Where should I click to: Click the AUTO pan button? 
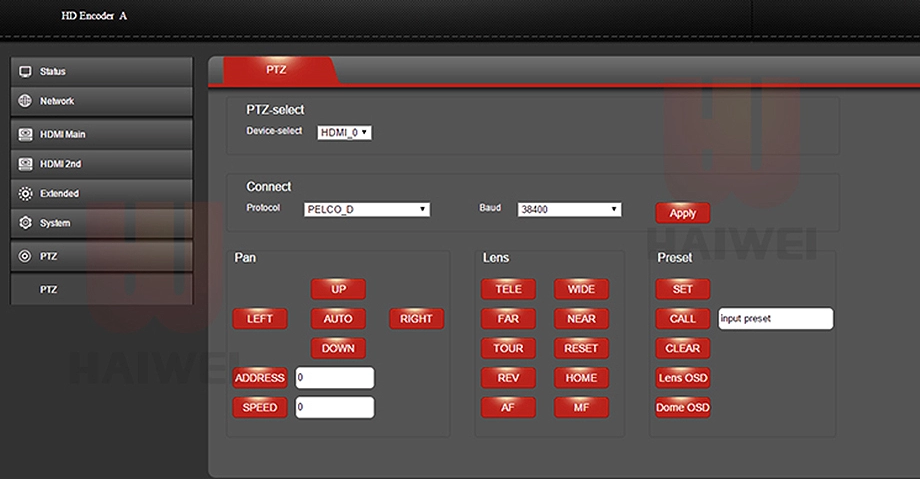(338, 319)
